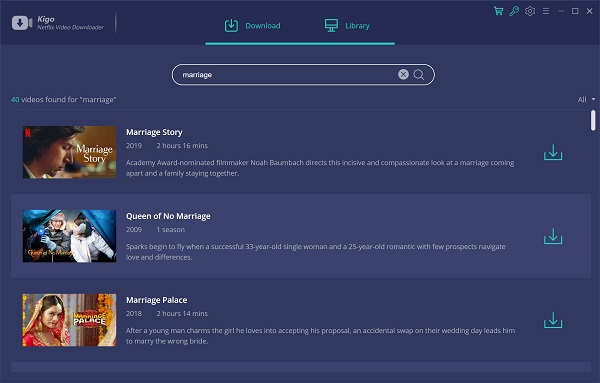600x383 pixels.
Task: Download Queen of No Marriage series
Action: (553, 236)
